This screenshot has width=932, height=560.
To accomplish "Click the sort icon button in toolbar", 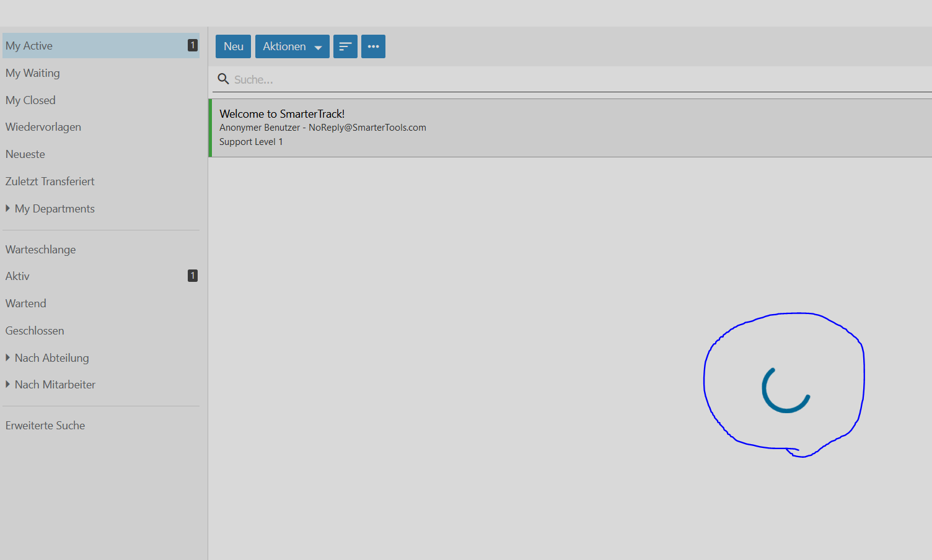I will coord(345,46).
